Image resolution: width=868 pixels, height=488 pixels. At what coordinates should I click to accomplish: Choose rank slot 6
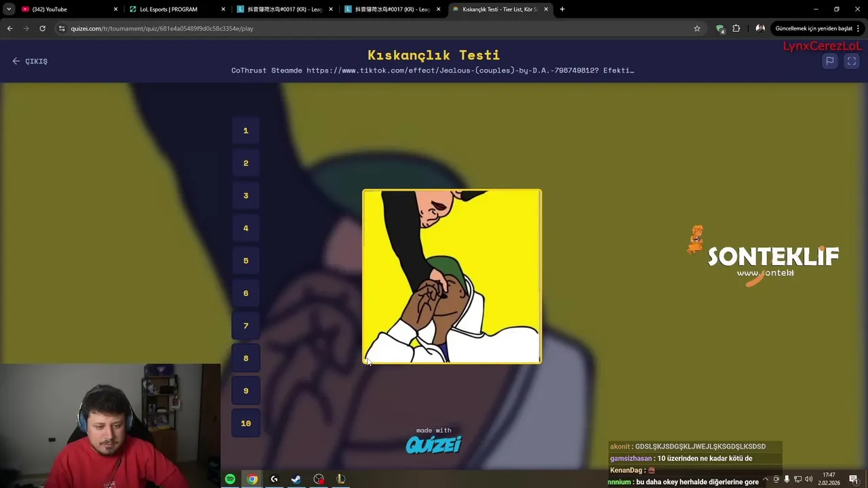(x=245, y=293)
